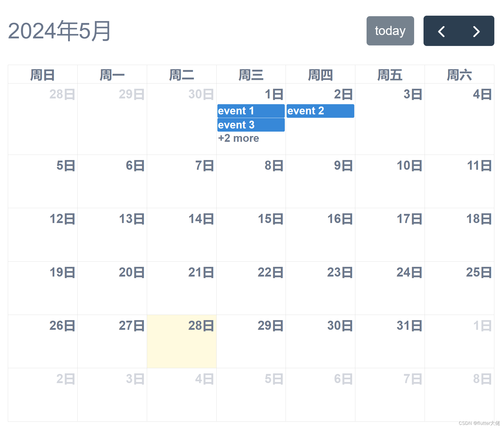This screenshot has width=504, height=428.
Task: Click the 2024年5月 title
Action: (59, 30)
